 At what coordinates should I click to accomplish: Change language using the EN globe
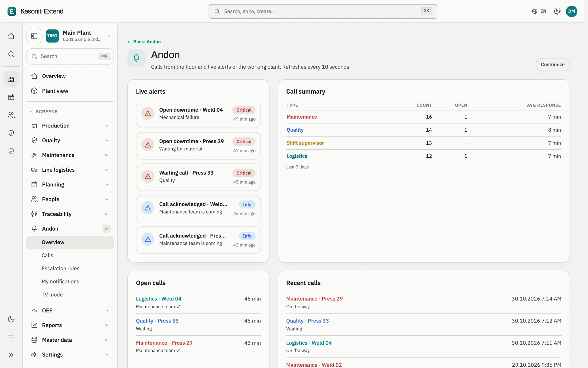[539, 11]
